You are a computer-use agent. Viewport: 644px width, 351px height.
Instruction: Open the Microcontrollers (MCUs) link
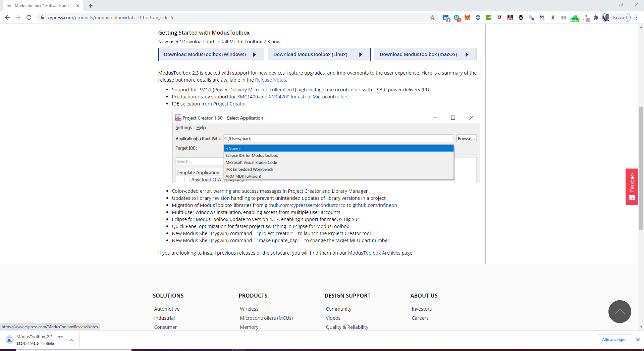coord(266,318)
